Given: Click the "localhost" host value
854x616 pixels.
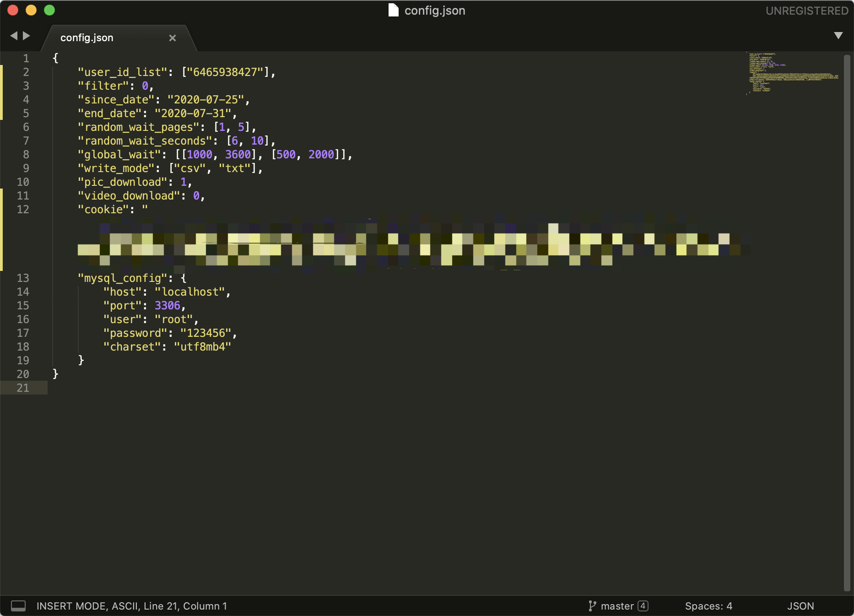Looking at the screenshot, I should (x=189, y=292).
